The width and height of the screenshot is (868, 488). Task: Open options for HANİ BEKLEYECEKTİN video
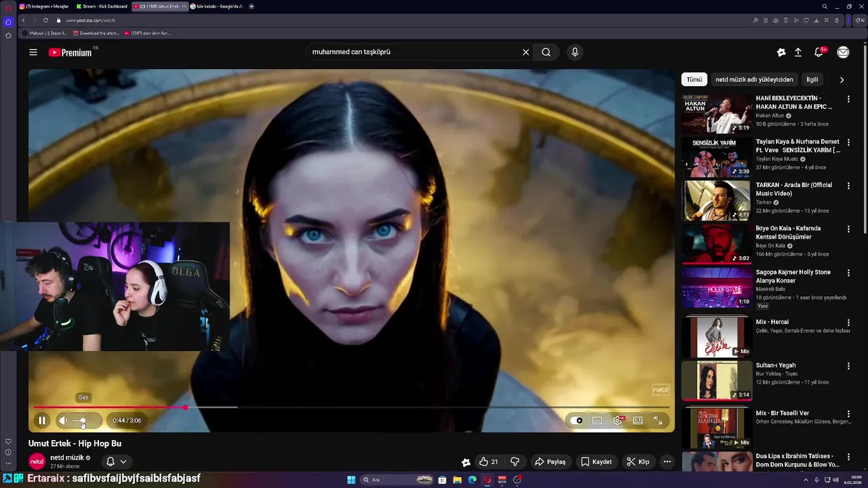point(848,99)
